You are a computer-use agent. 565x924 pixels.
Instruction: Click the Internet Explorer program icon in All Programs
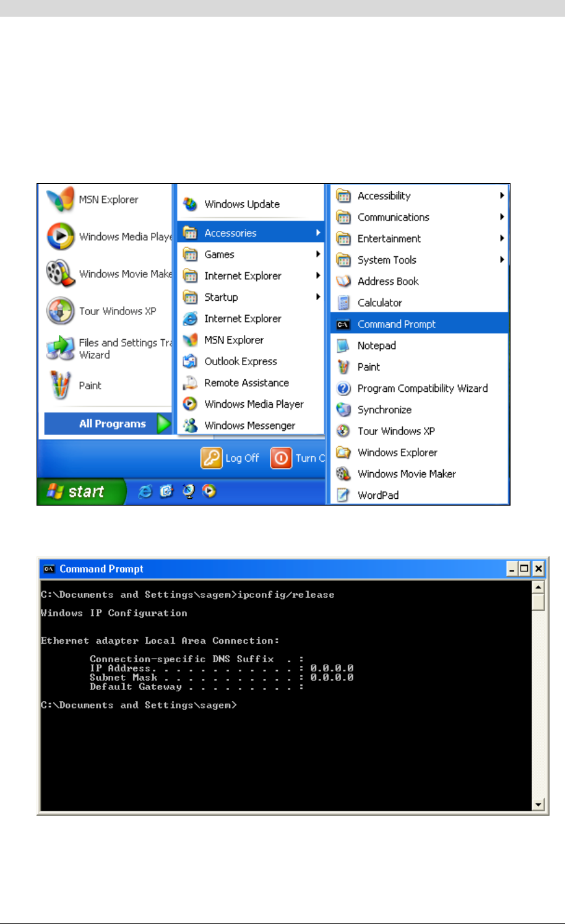(x=191, y=319)
